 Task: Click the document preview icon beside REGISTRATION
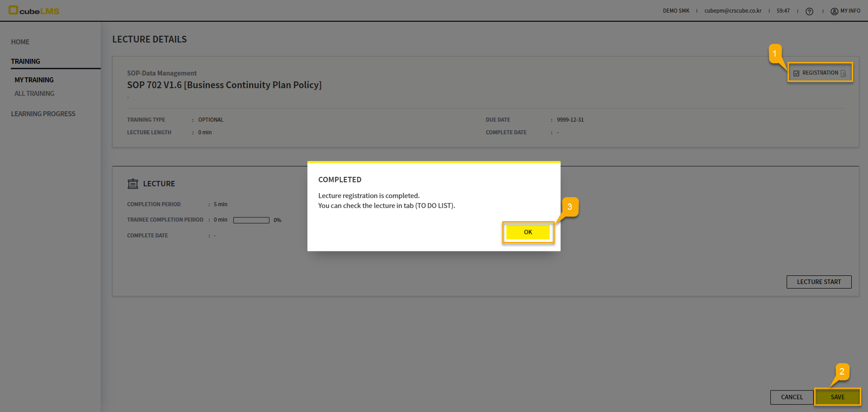pyautogui.click(x=844, y=73)
